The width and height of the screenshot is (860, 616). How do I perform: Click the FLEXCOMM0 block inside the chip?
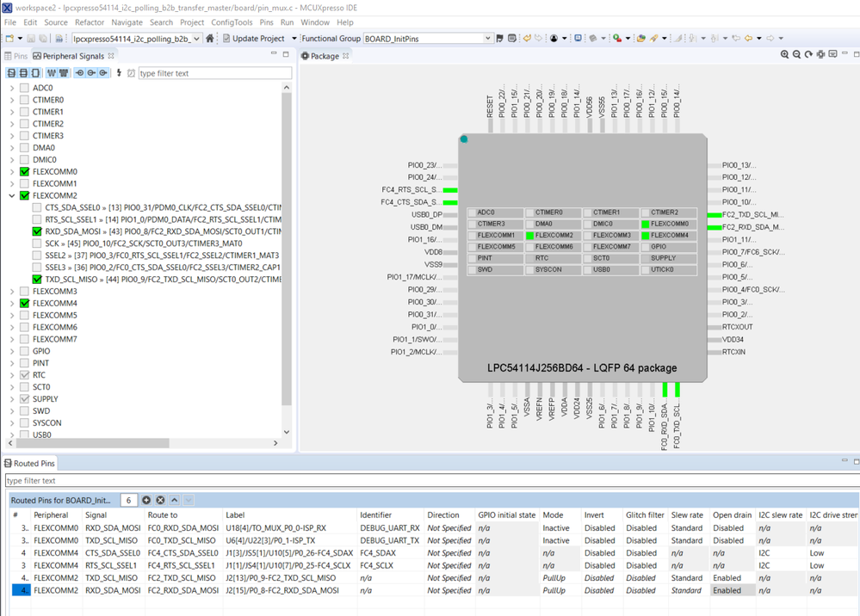tap(669, 224)
